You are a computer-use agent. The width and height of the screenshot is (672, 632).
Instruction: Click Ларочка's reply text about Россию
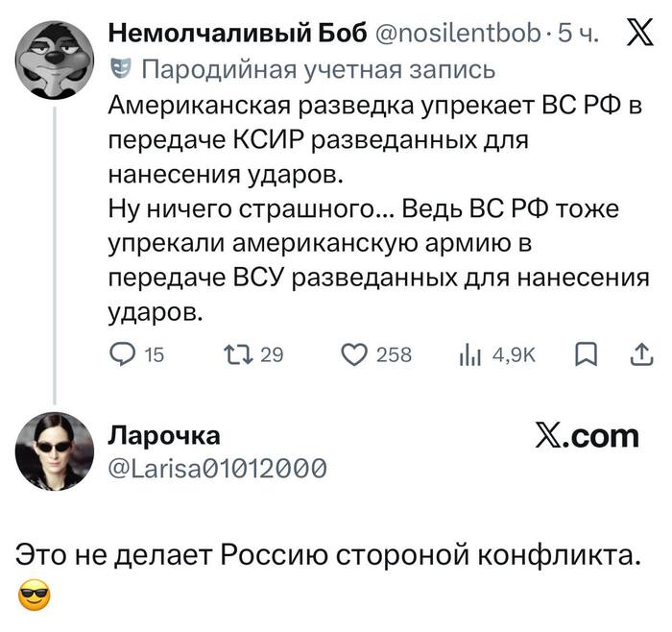coord(327,556)
